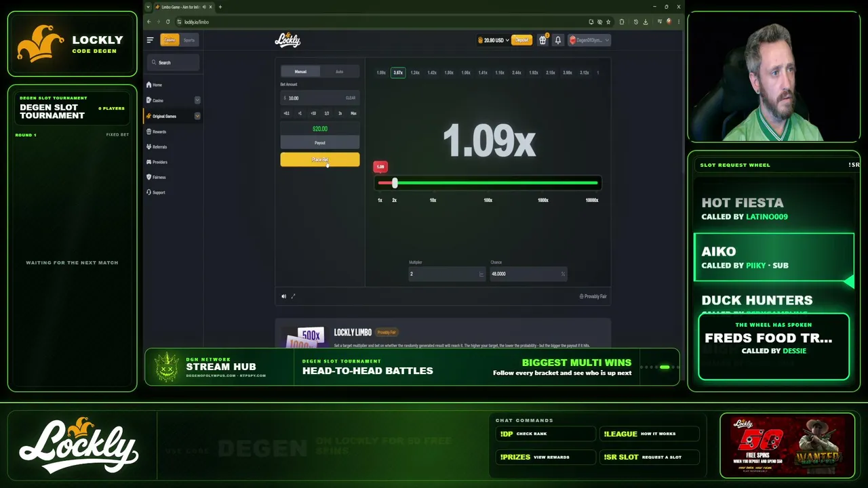Click the 50 free spins Wanted promo
The height and width of the screenshot is (488, 868).
click(787, 445)
